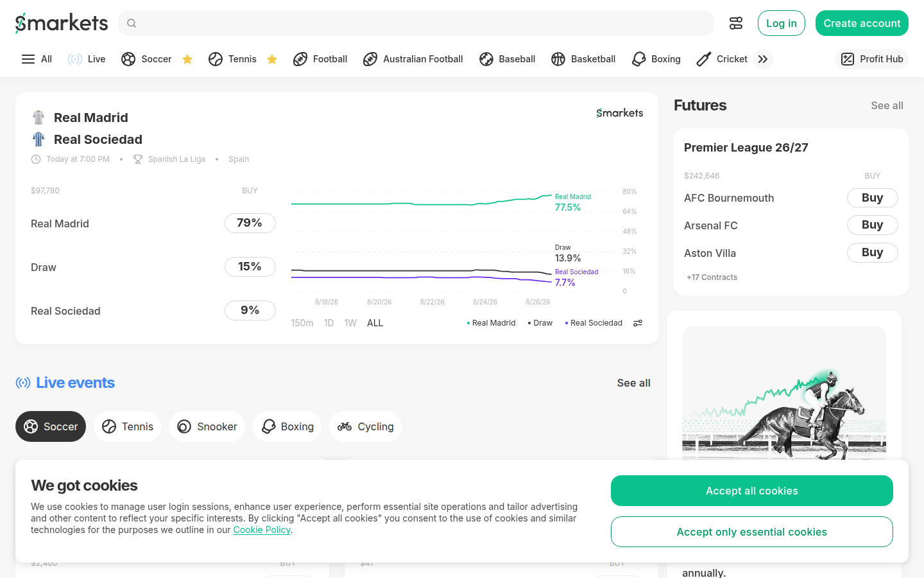Viewport: 924px width, 578px height.
Task: Click the Live broadcast icon in navigation
Action: pos(75,59)
